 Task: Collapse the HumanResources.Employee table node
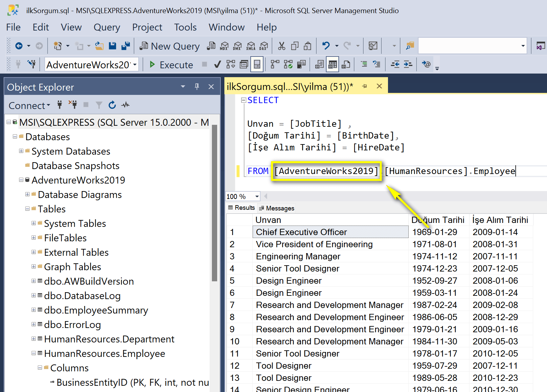coord(34,353)
